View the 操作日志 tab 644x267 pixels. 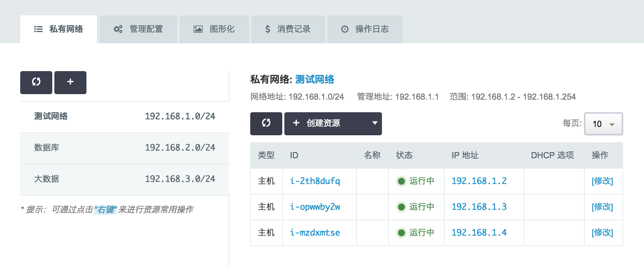click(365, 29)
